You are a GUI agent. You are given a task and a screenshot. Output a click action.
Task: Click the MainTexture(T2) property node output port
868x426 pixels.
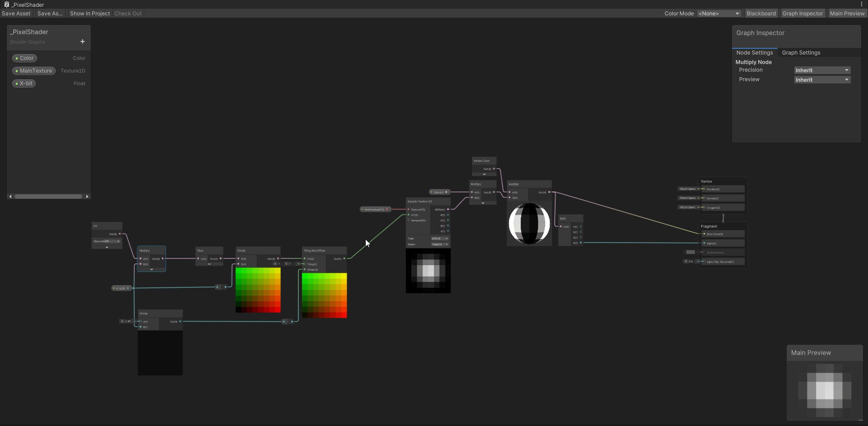(387, 210)
